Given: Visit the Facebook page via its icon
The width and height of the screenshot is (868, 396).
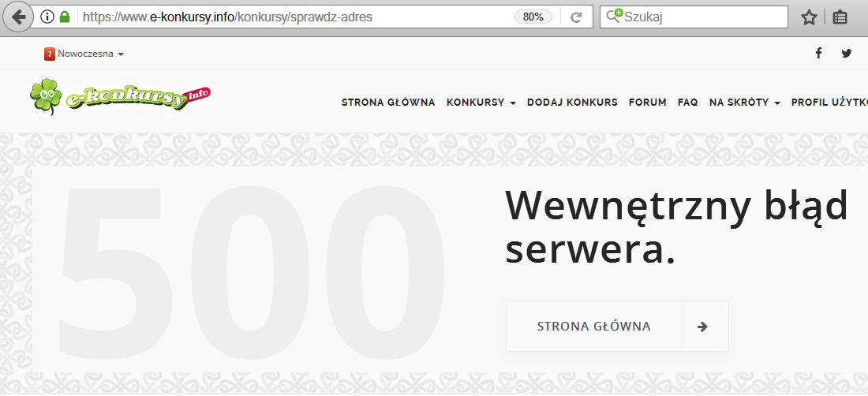Looking at the screenshot, I should click(818, 54).
